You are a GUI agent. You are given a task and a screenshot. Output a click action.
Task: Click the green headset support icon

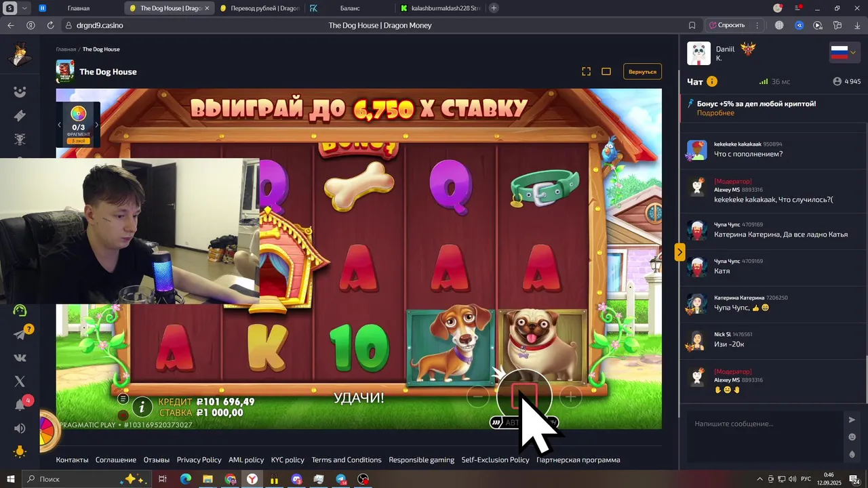click(20, 310)
